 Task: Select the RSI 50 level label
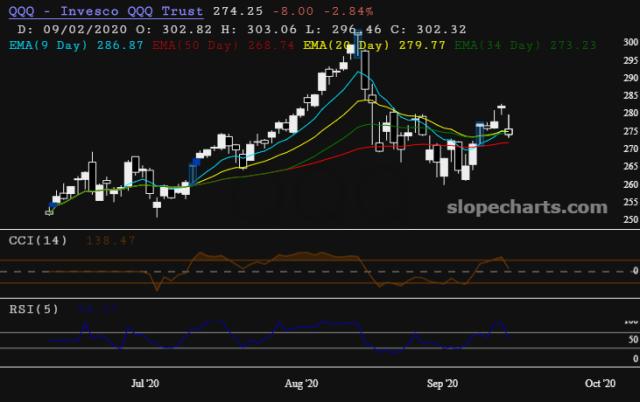(x=633, y=339)
